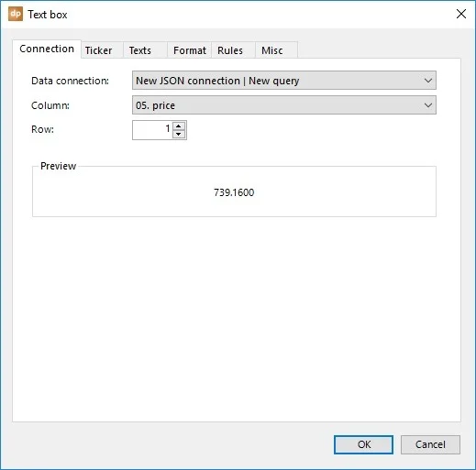Open the '05. price' column combo box
Image resolution: width=476 pixels, height=470 pixels.
coord(284,105)
